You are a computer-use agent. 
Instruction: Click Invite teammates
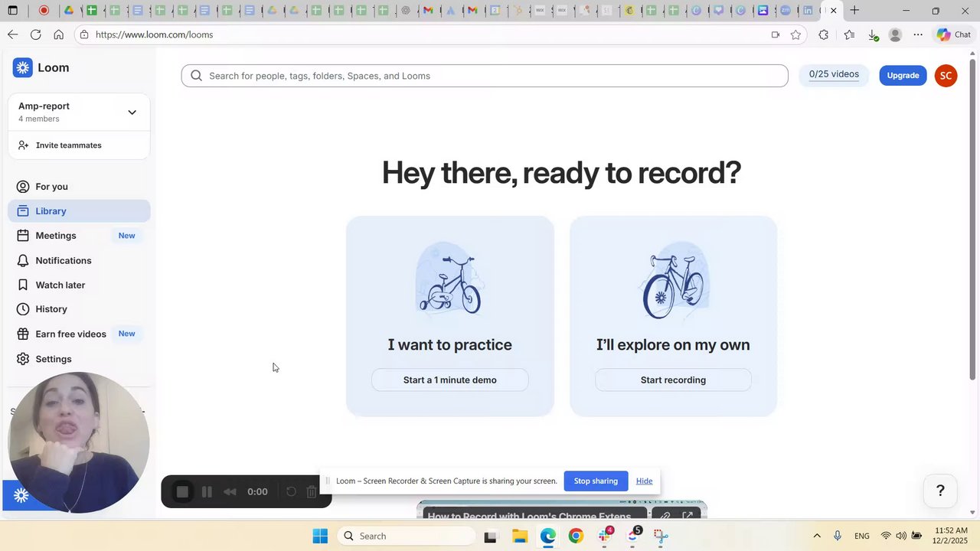point(60,145)
